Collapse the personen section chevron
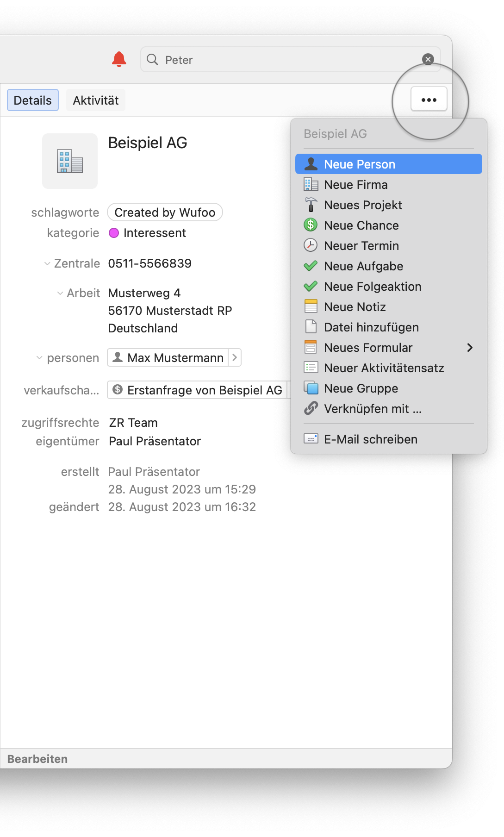Screen dimensions: 504x837 [x=39, y=358]
